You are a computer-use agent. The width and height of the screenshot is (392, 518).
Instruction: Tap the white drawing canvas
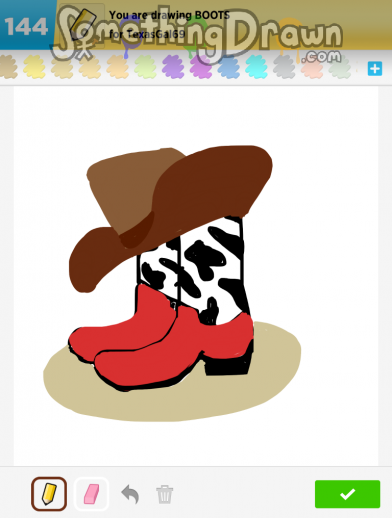(196, 276)
